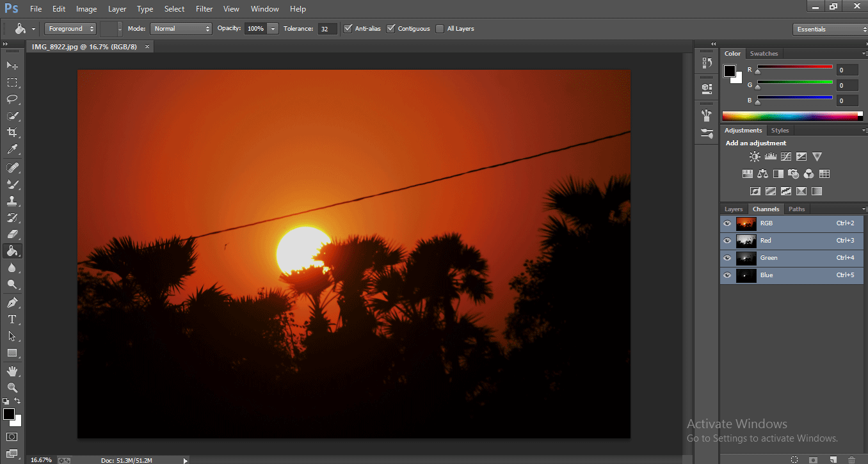Hide the Blue channel
Viewport: 868px width, 464px height.
click(x=727, y=275)
